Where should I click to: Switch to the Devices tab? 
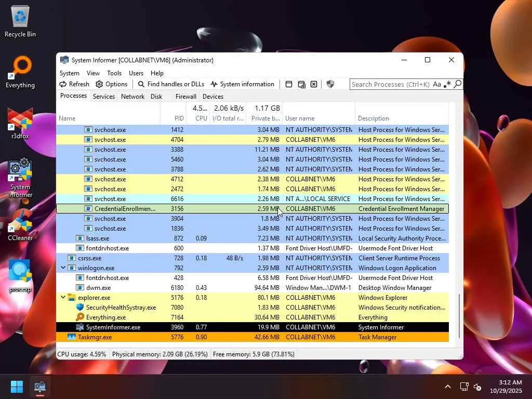coord(212,97)
